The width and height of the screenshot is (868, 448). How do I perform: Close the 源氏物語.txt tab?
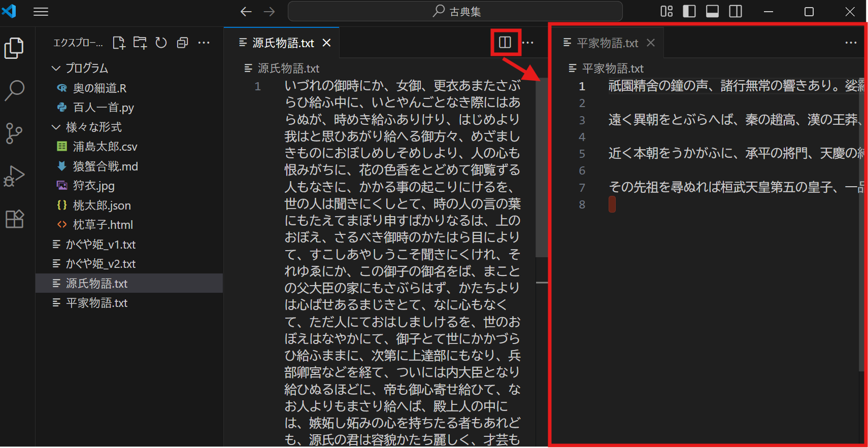point(327,43)
